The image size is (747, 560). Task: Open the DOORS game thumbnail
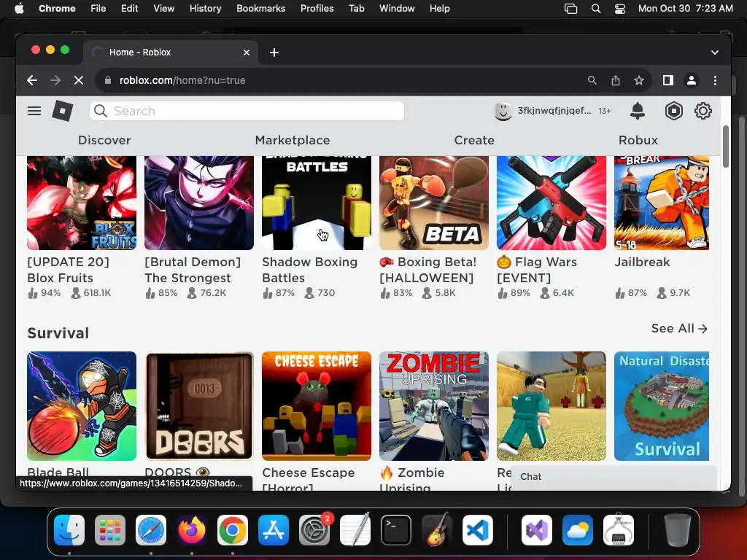pyautogui.click(x=199, y=406)
